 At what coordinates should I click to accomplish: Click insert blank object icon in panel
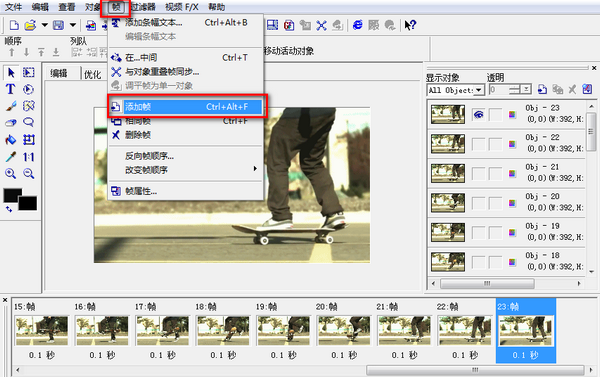tap(542, 90)
